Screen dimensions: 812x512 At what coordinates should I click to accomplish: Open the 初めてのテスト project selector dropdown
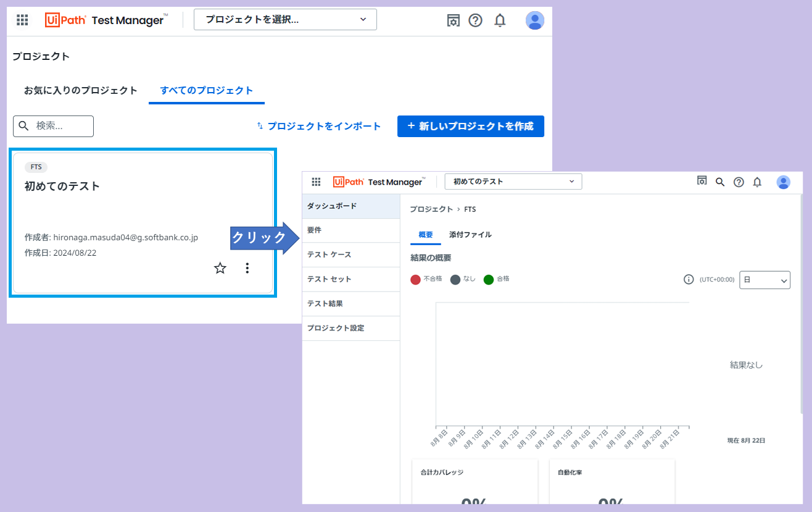pos(513,182)
